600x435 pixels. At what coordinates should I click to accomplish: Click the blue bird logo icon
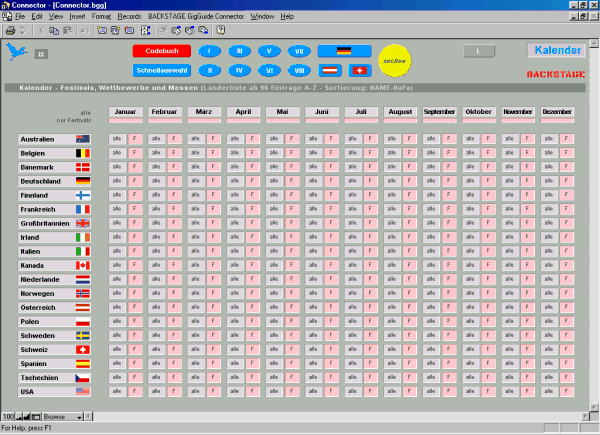coord(17,53)
